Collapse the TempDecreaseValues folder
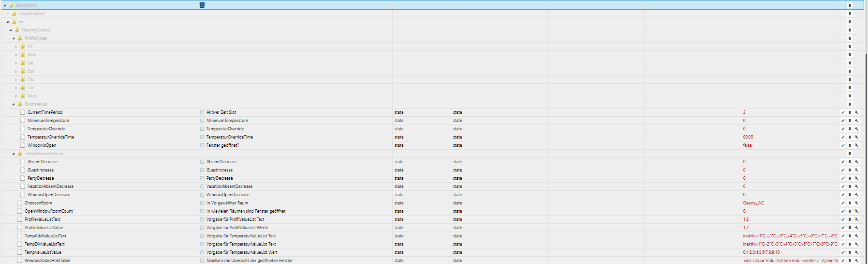 [x=14, y=154]
